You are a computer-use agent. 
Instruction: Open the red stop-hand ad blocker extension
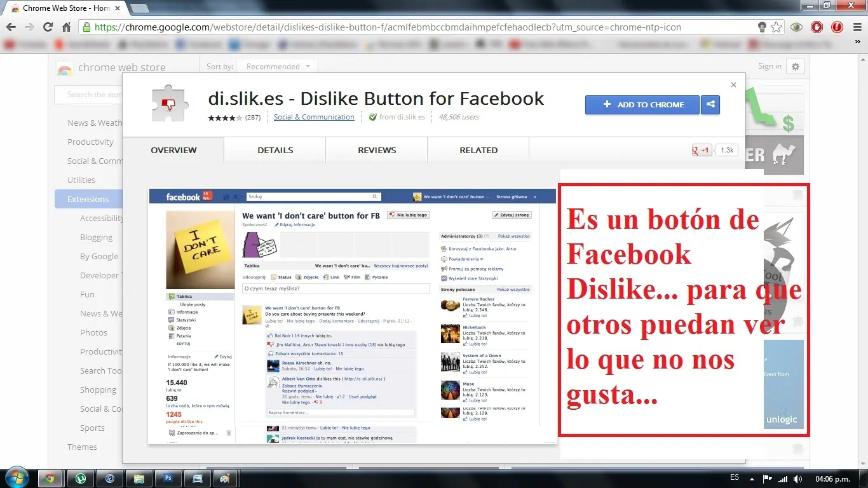pos(817,27)
